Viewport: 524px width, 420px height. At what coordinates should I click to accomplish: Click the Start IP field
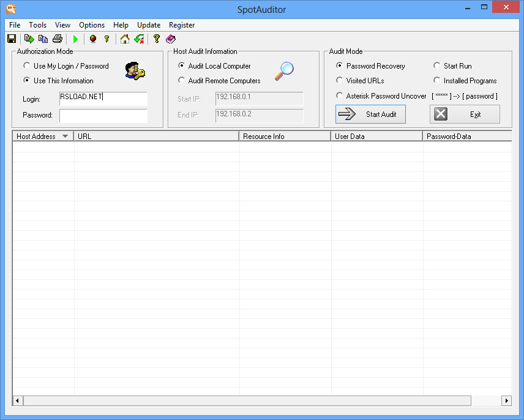pyautogui.click(x=260, y=99)
